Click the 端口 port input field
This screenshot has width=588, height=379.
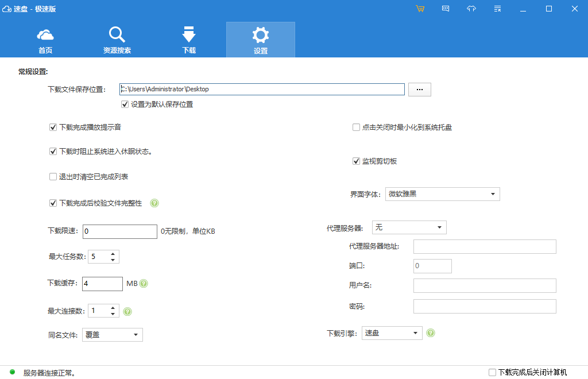(x=433, y=266)
